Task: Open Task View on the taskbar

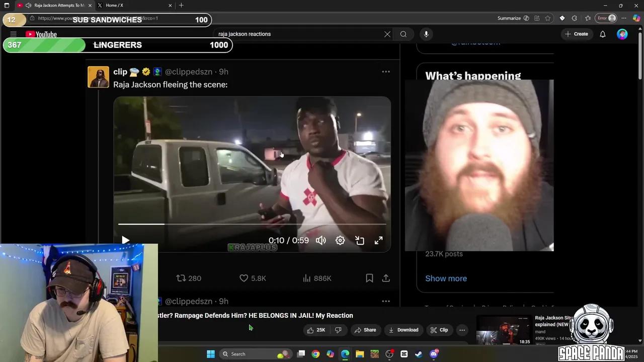Action: coord(301,354)
